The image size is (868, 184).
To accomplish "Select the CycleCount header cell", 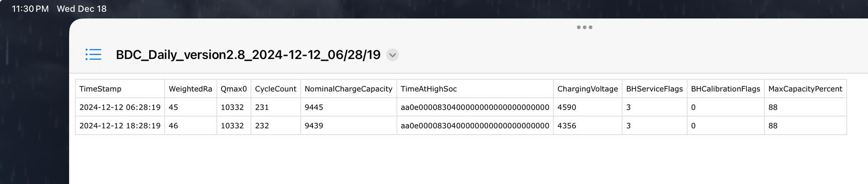I will [275, 89].
